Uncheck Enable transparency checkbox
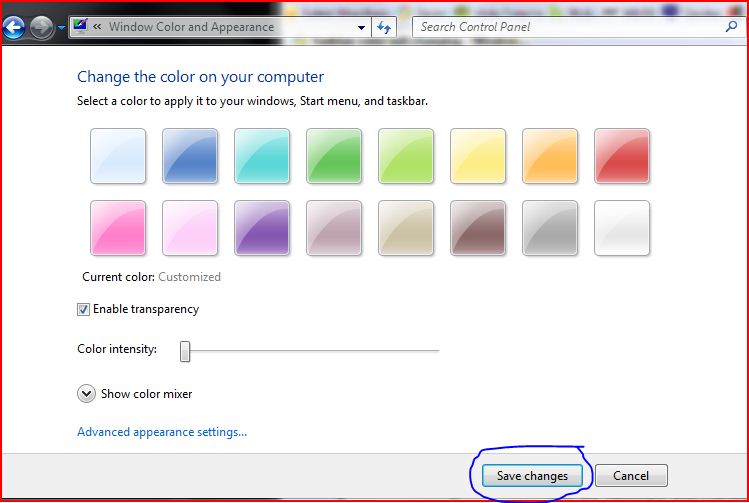Screen dimensions: 749x503 pos(83,310)
